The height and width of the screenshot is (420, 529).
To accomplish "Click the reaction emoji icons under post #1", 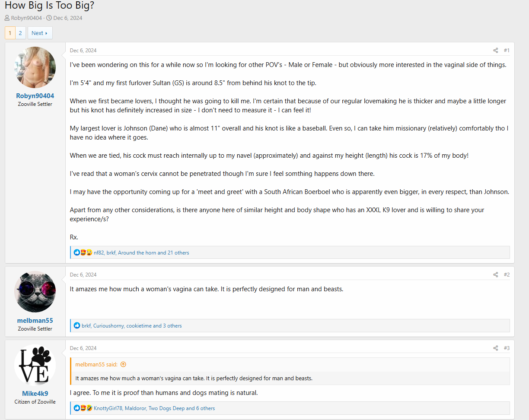I will pyautogui.click(x=83, y=253).
